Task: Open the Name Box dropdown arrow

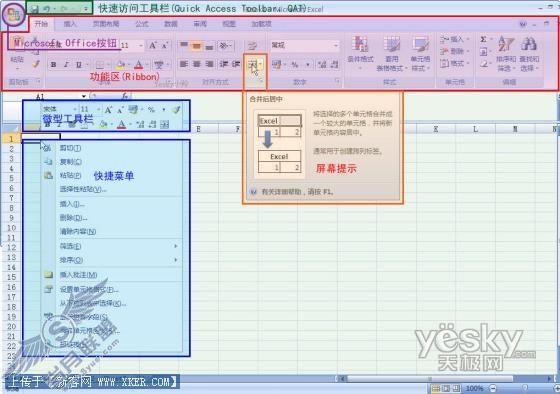Action: point(84,96)
